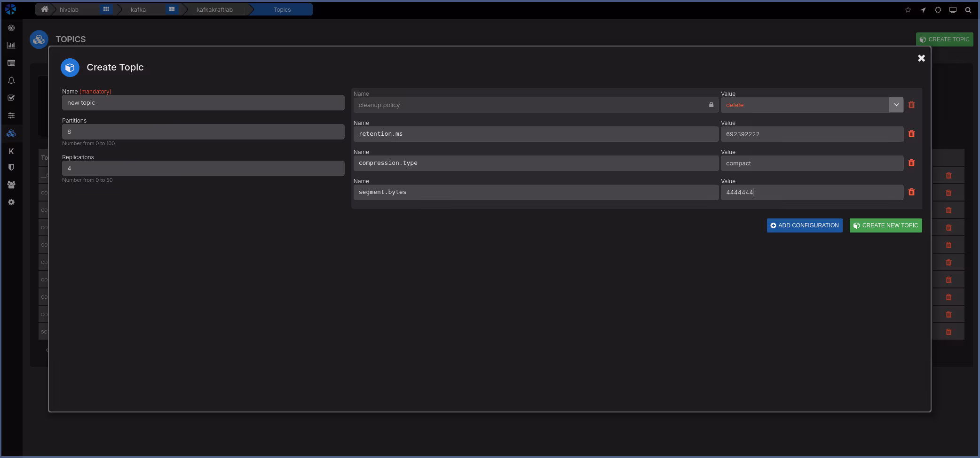980x458 pixels.
Task: Click the Add Configuration button
Action: point(804,225)
